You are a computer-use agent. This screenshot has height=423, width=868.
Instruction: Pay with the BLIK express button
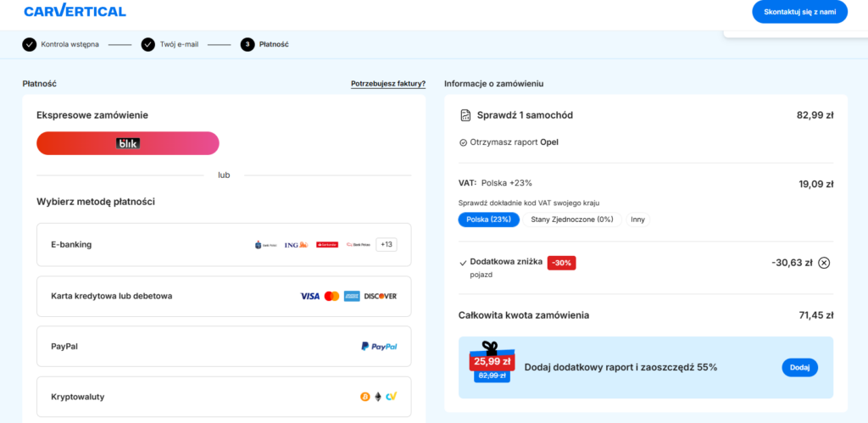point(128,143)
